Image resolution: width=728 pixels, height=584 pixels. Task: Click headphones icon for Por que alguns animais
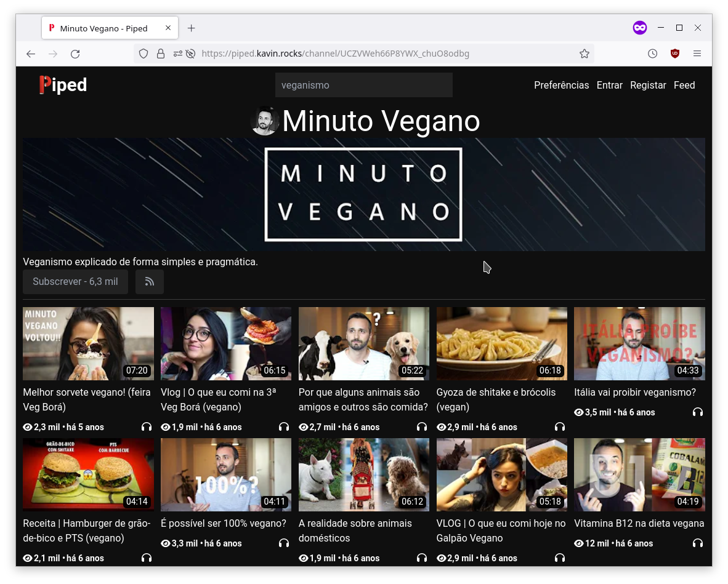422,426
